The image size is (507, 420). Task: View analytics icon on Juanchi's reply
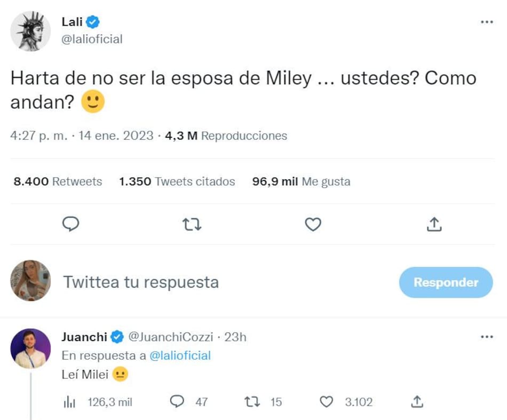tap(70, 402)
